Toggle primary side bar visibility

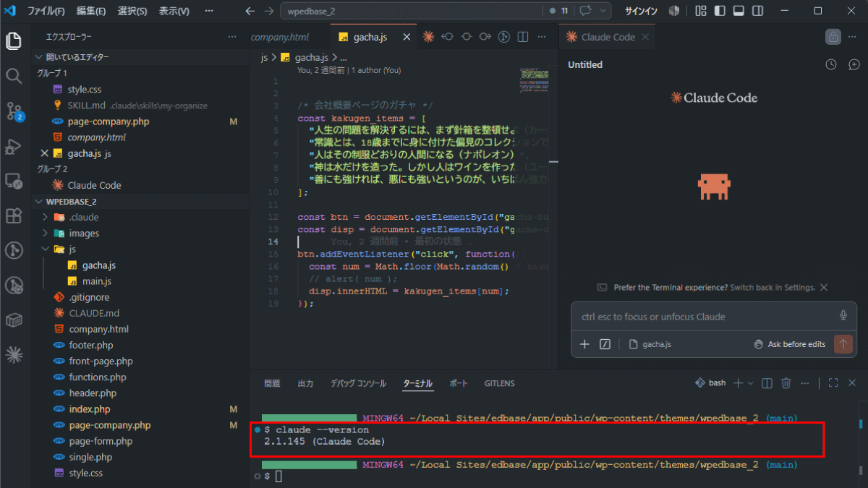pos(719,11)
